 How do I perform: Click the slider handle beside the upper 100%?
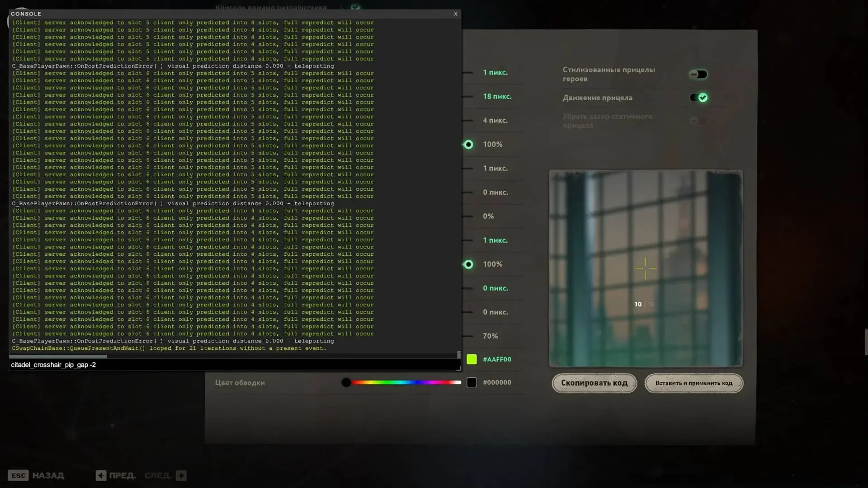click(468, 145)
